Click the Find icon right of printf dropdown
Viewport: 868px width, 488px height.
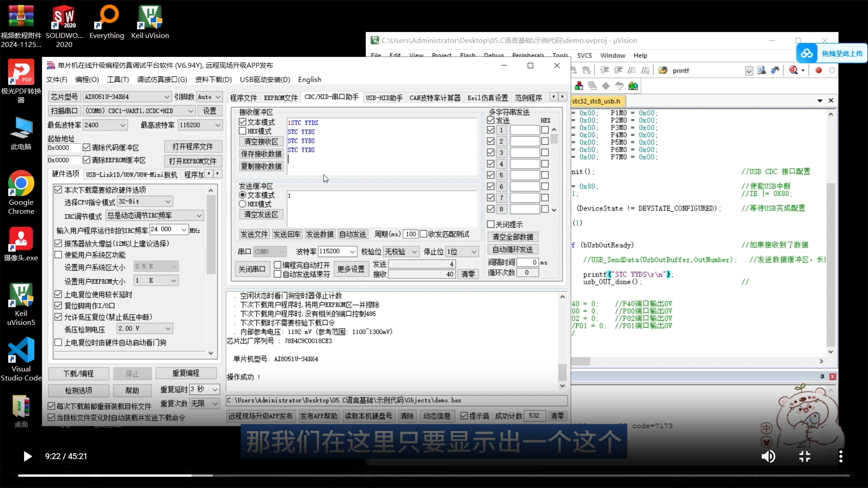762,70
